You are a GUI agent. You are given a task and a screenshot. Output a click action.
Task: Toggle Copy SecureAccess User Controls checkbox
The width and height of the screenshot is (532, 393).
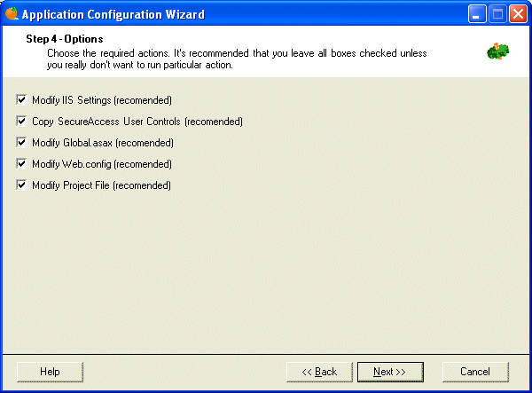pyautogui.click(x=21, y=122)
